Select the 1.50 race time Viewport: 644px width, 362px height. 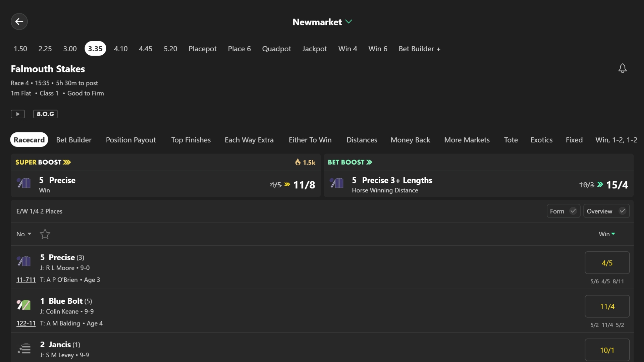[x=20, y=49]
